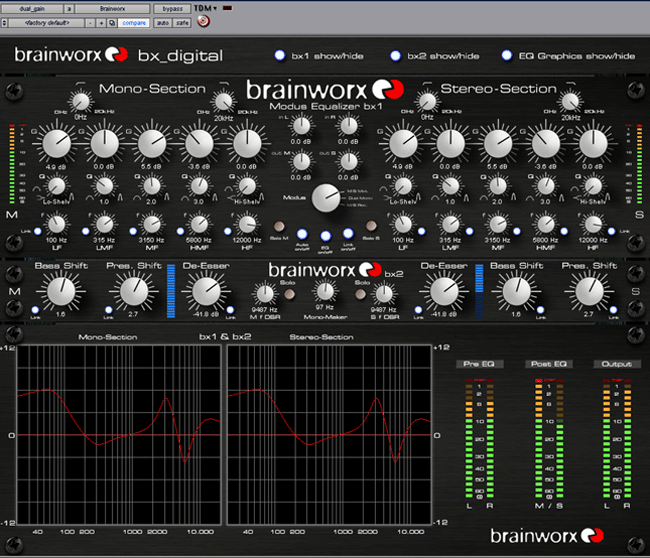The width and height of the screenshot is (650, 558).
Task: Click the Mono De-Esser knob
Action: coord(206,292)
